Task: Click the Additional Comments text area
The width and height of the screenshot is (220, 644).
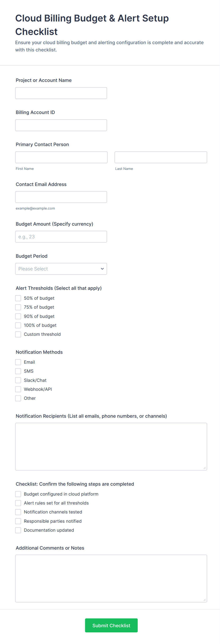Action: click(111, 578)
